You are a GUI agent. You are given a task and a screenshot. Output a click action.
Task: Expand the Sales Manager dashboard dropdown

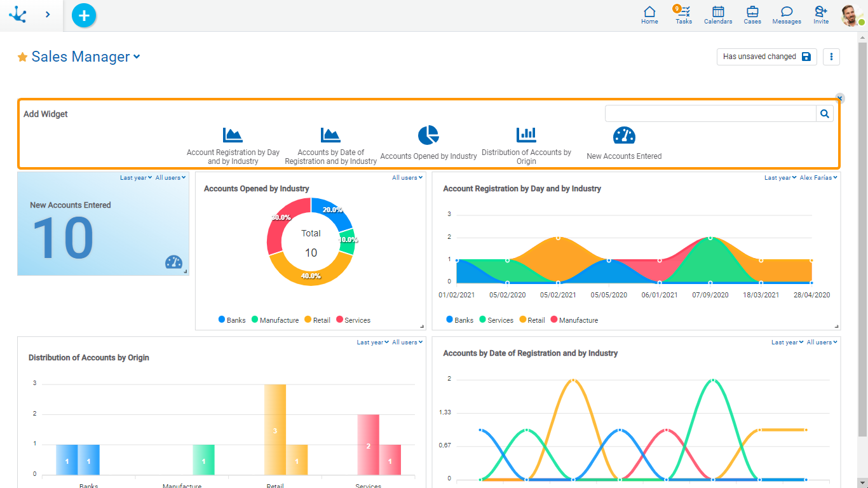click(137, 57)
